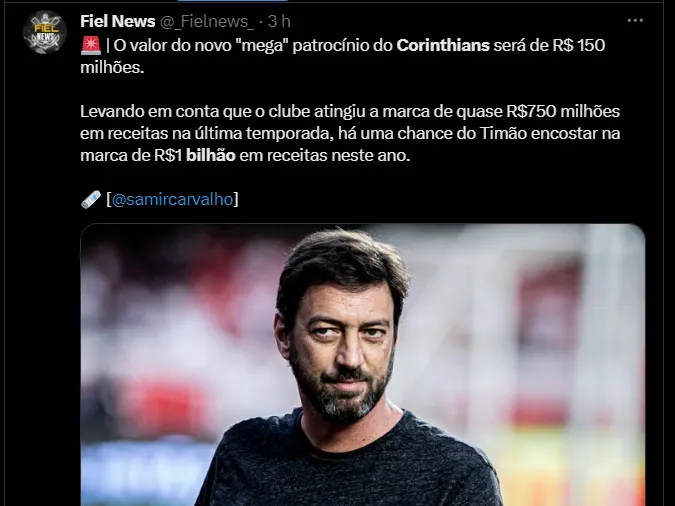Open the attached photo of bearded man
This screenshot has height=506, width=675.
point(362,365)
